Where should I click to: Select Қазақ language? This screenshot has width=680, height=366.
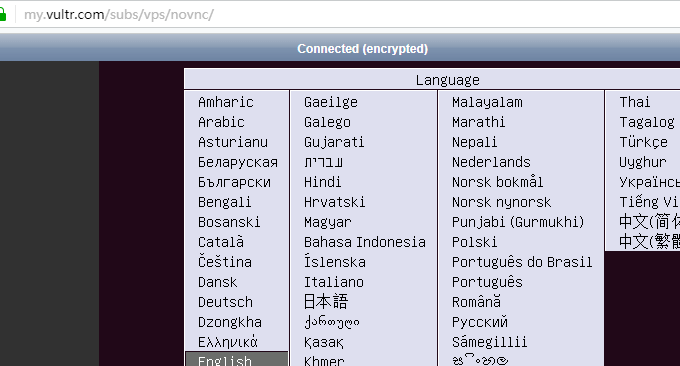(324, 342)
